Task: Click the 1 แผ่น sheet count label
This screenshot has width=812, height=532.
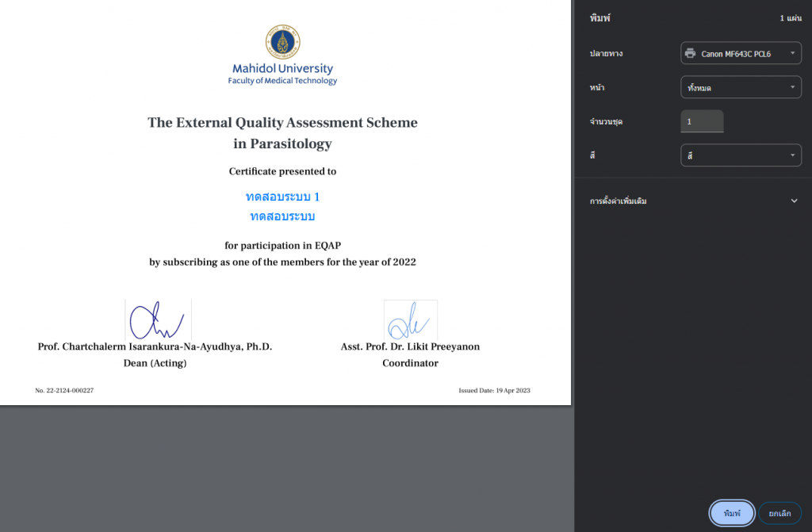Action: click(x=791, y=17)
